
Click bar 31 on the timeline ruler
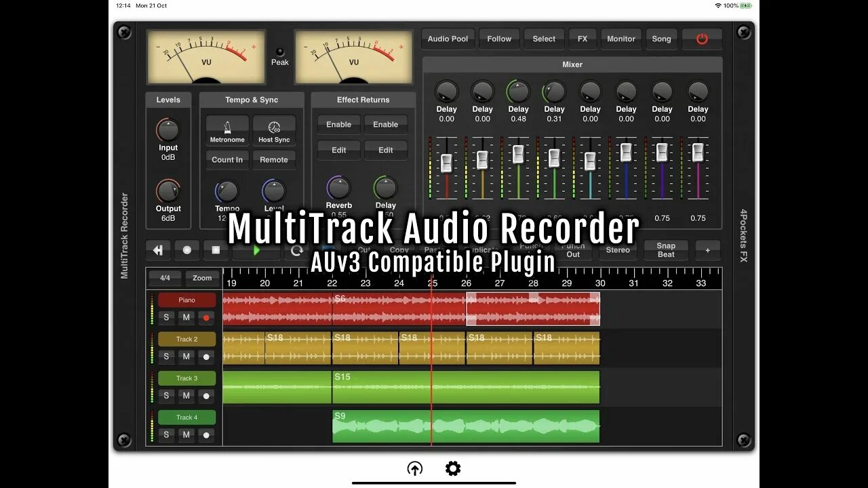pos(633,283)
